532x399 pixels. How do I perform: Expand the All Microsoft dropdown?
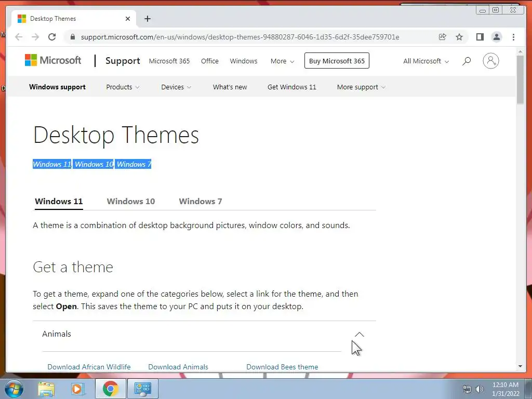pos(426,61)
